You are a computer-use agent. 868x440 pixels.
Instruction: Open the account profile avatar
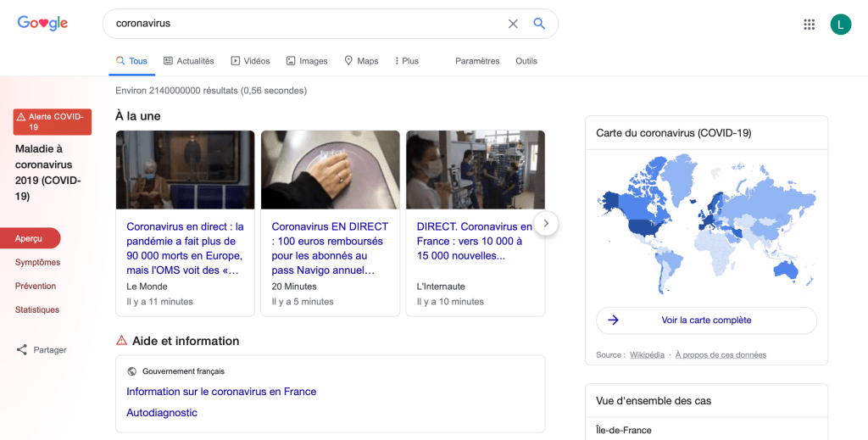[840, 25]
